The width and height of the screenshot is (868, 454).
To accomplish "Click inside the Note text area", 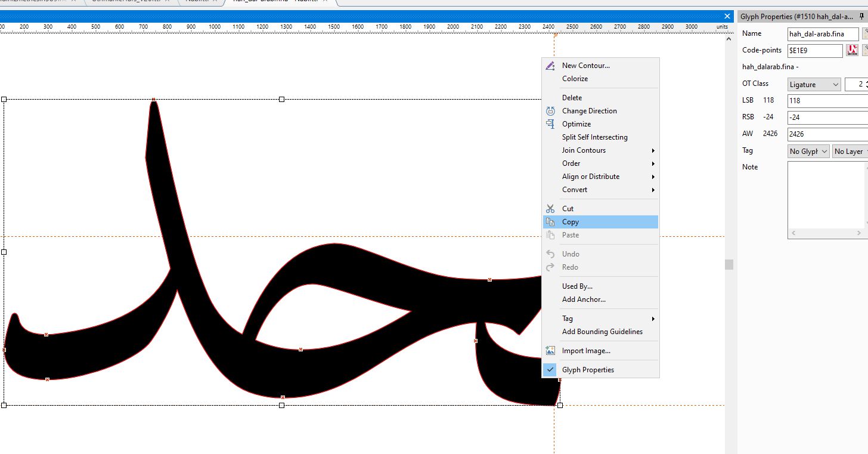I will [826, 194].
